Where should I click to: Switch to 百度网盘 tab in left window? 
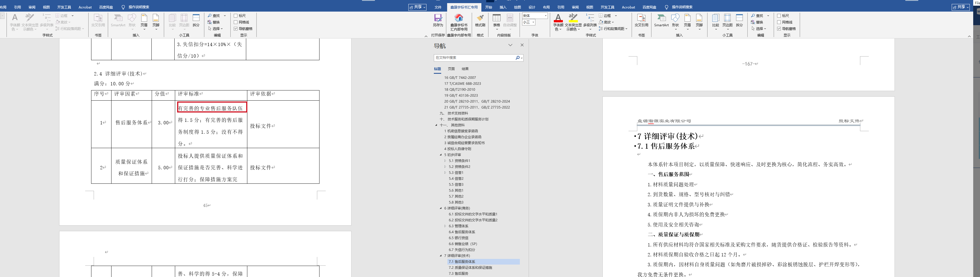point(106,7)
